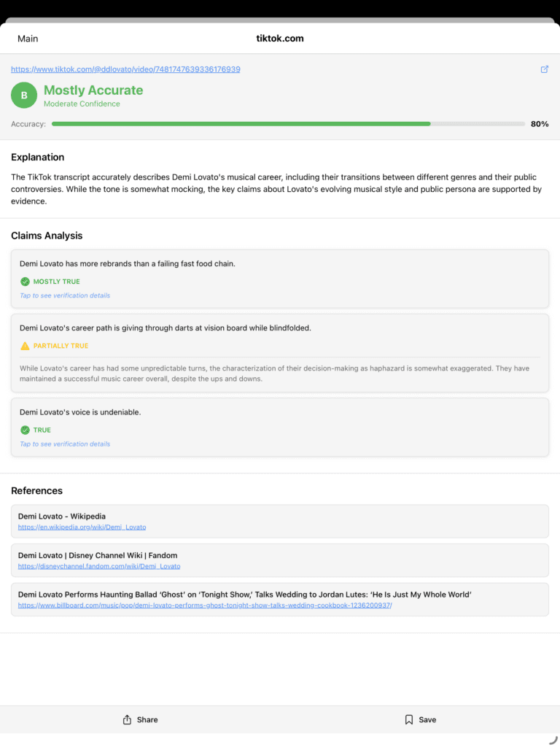The height and width of the screenshot is (747, 560).
Task: Click the Save bookmark icon
Action: [409, 719]
